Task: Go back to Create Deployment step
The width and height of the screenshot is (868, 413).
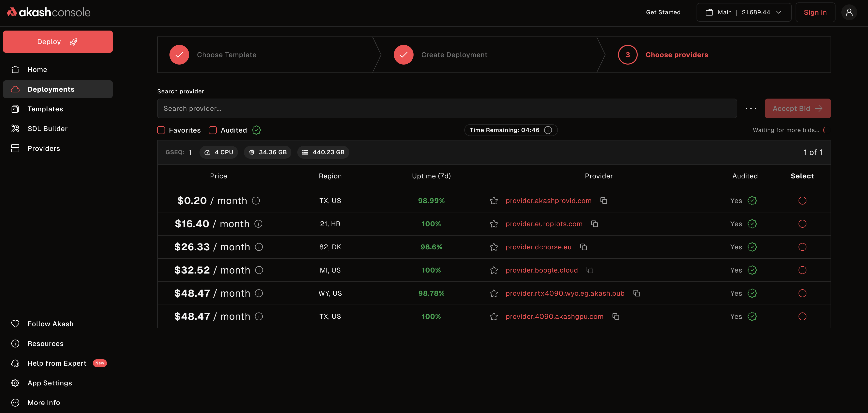Action: (x=453, y=55)
